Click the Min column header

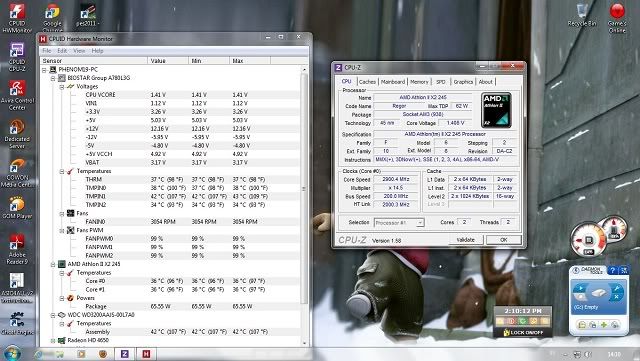[x=209, y=61]
